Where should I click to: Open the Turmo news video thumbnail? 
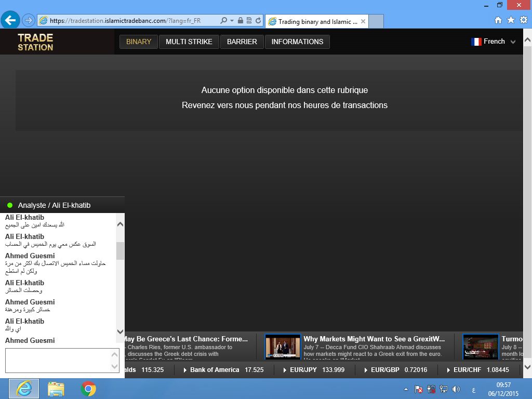481,347
